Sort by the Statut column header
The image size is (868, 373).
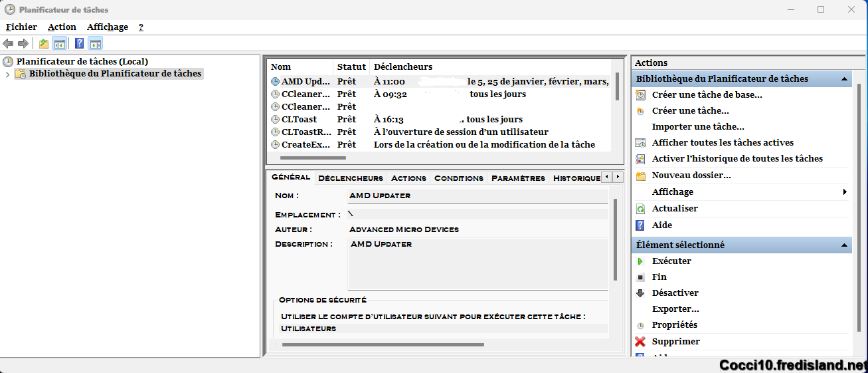[x=351, y=67]
